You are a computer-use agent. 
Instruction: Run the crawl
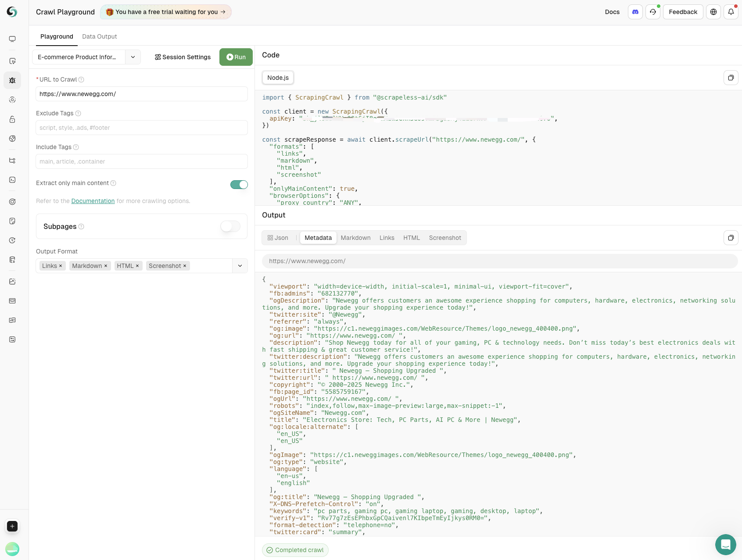236,57
